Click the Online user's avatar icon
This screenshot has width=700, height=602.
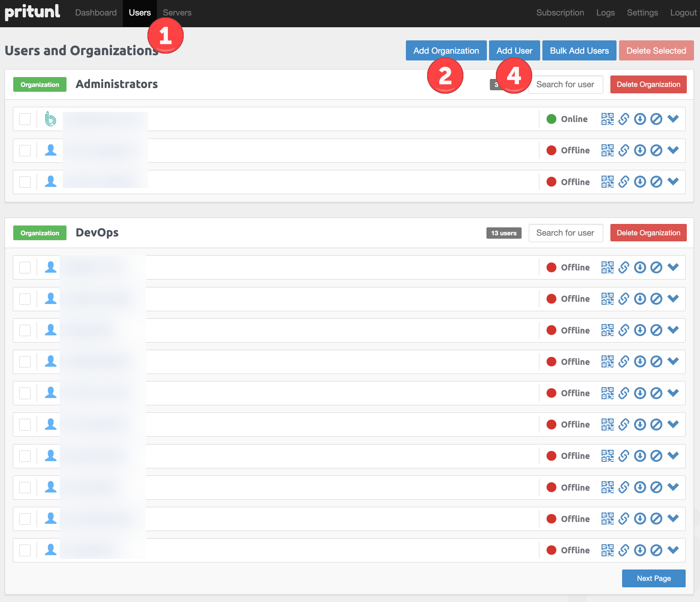50,119
